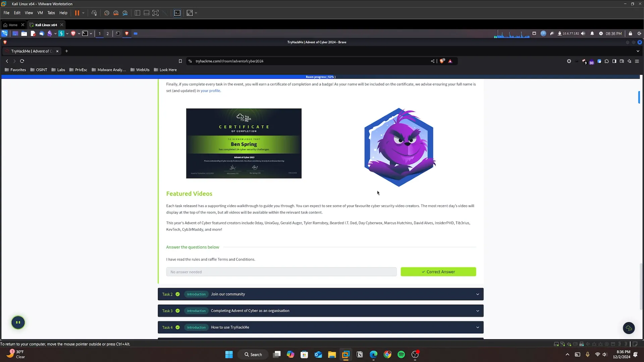Click the send Ctrl+Alt+Del icon
Viewport: 644px width, 362px height.
pyautogui.click(x=94, y=13)
